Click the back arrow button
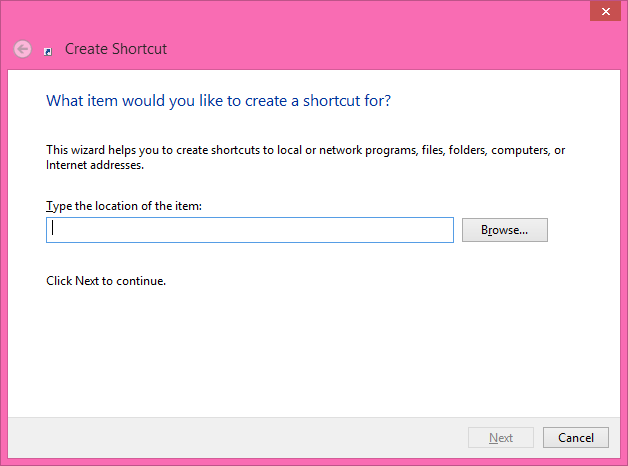The image size is (628, 466). pyautogui.click(x=23, y=48)
